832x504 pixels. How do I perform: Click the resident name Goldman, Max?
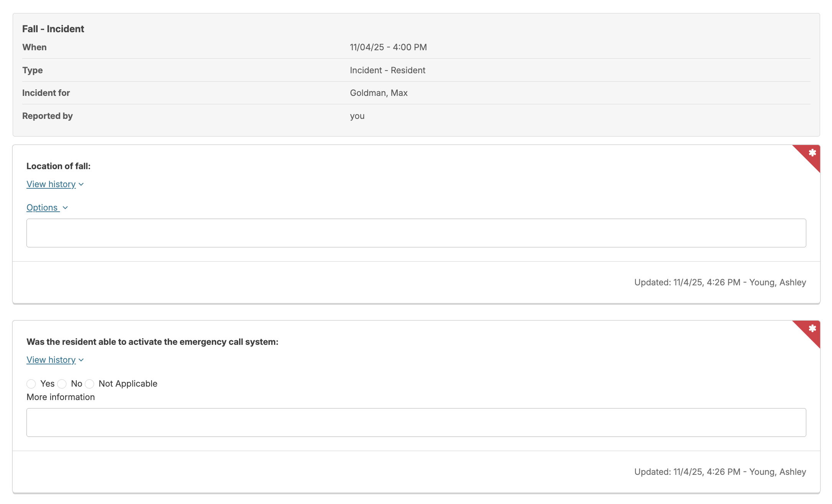[x=378, y=93]
